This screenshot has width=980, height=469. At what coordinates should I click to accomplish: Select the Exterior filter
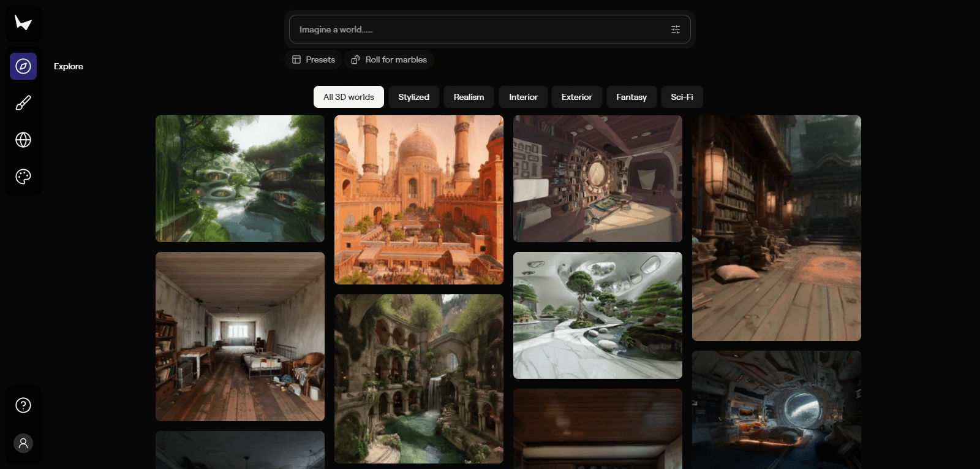(576, 97)
